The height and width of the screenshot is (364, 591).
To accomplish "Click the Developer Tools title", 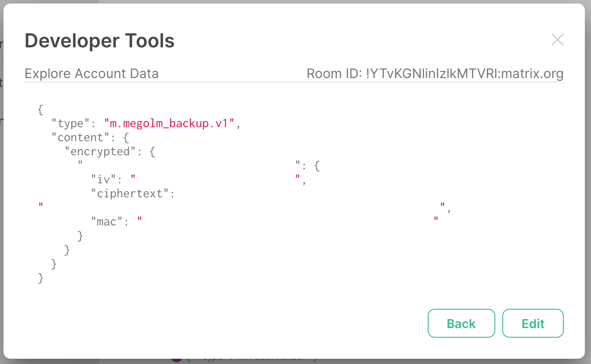I will [x=99, y=40].
